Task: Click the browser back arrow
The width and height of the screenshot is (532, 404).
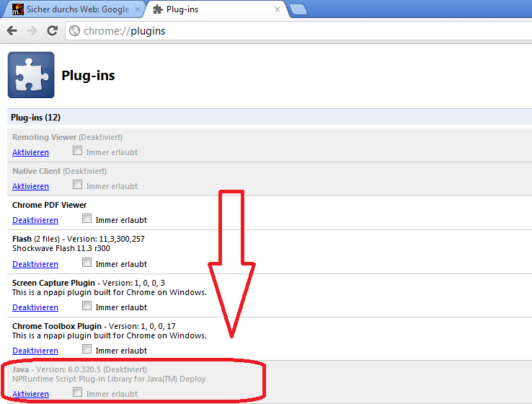Action: coord(12,31)
